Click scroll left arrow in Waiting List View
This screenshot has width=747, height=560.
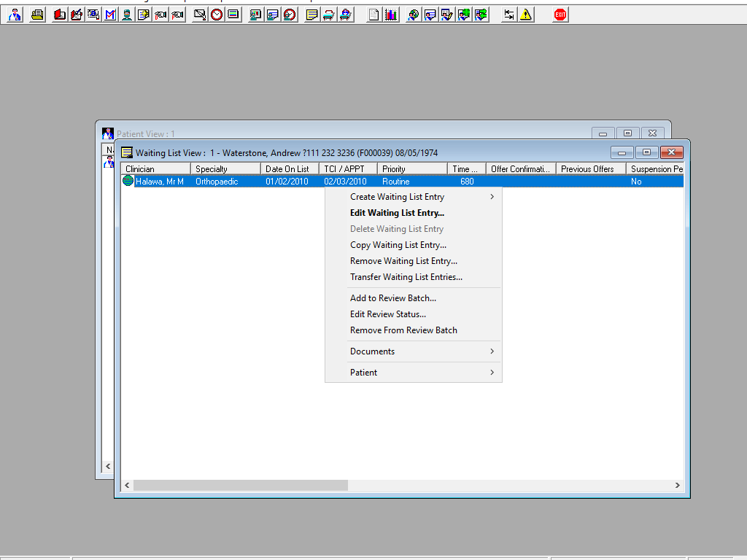point(127,485)
